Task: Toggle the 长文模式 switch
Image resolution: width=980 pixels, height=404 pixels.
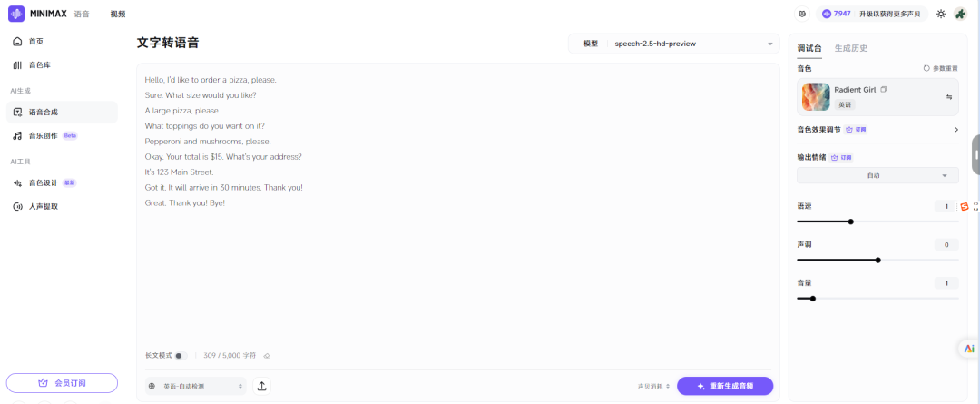Action: pos(180,355)
